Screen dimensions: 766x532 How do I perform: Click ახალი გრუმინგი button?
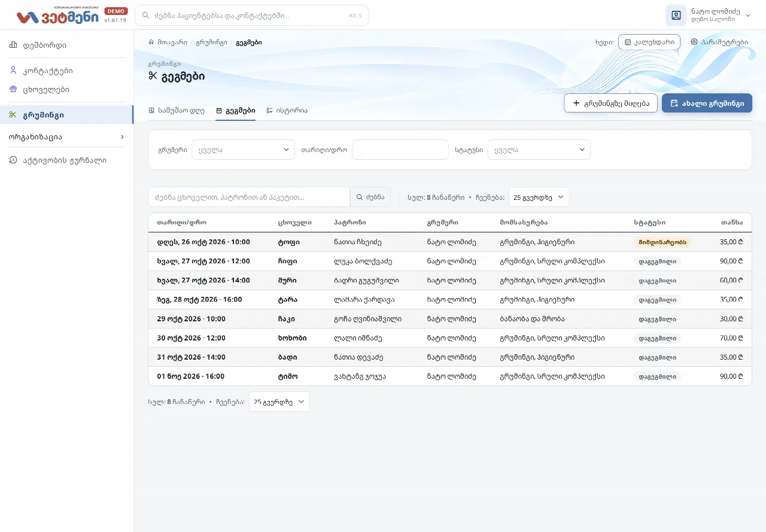707,103
